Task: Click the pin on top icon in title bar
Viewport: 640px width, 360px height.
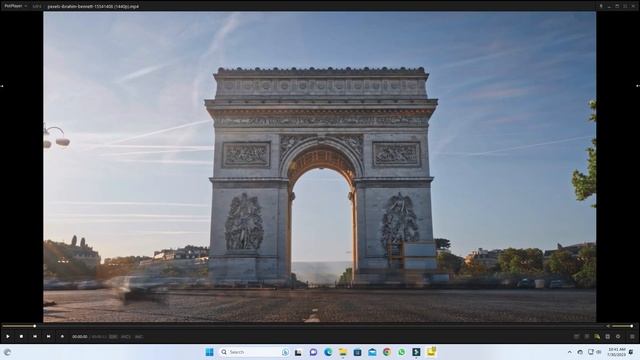Action: click(x=601, y=6)
